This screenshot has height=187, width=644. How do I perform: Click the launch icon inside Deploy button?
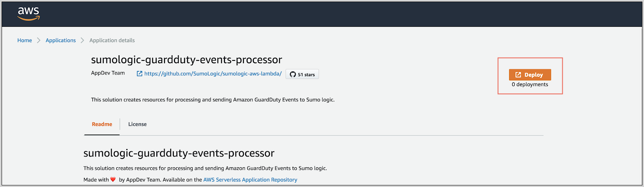tap(518, 75)
